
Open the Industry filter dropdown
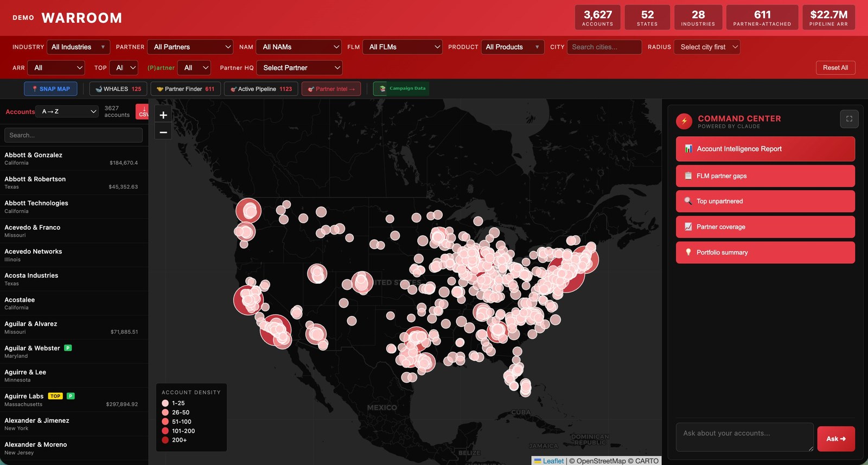[x=79, y=47]
